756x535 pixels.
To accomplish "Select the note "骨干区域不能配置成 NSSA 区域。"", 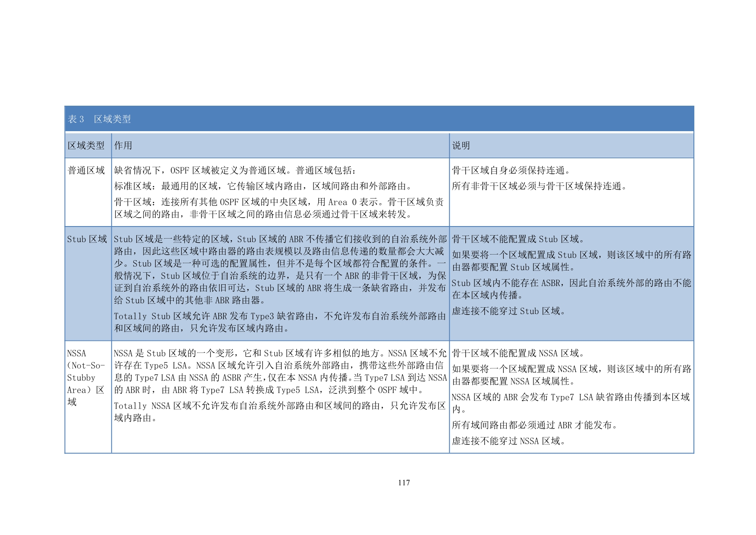I will point(519,353).
